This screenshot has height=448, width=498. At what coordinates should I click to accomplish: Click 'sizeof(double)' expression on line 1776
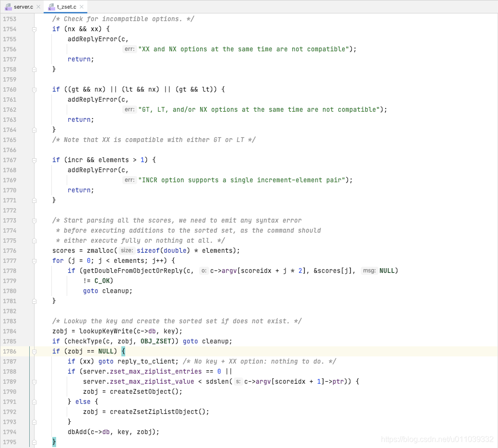pyautogui.click(x=163, y=250)
